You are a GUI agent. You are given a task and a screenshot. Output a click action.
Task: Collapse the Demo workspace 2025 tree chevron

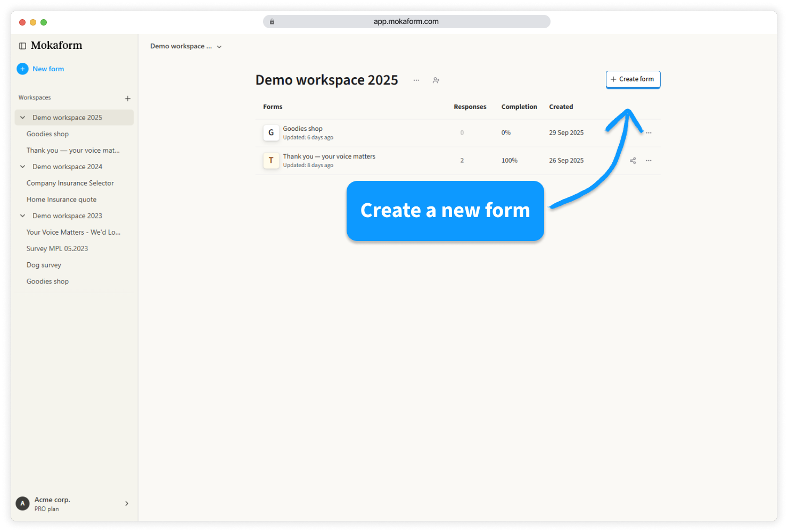click(22, 118)
